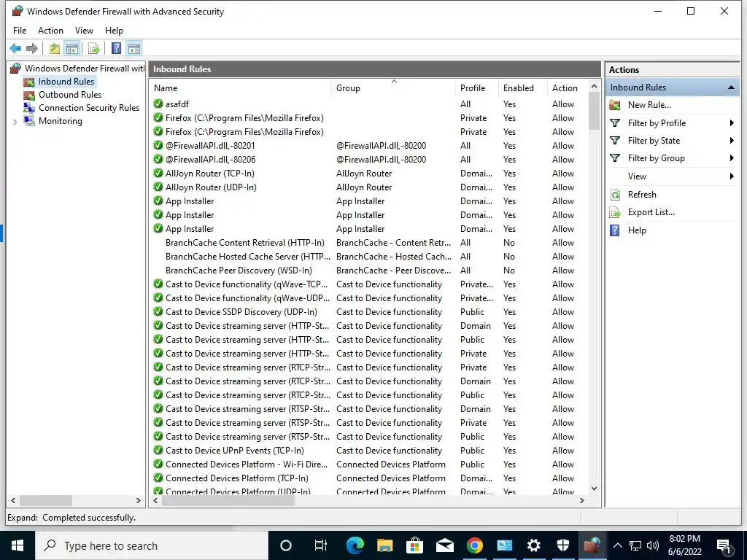Viewport: 747px width, 560px height.
Task: Open the Help menu in menu bar
Action: tap(114, 31)
